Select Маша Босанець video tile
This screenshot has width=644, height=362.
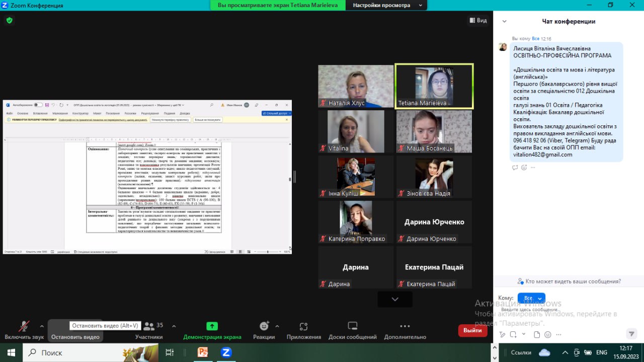(434, 131)
